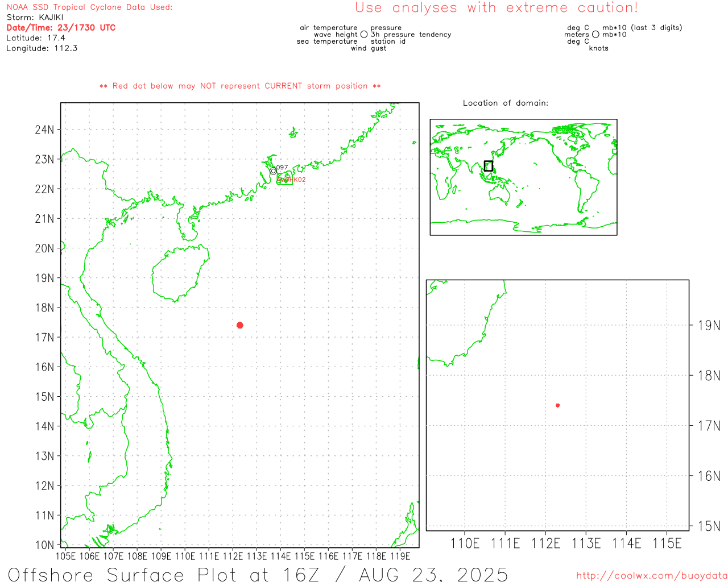Image resolution: width=728 pixels, height=582 pixels.
Task: Click 17N label on the zoomed map
Action: [x=709, y=426]
